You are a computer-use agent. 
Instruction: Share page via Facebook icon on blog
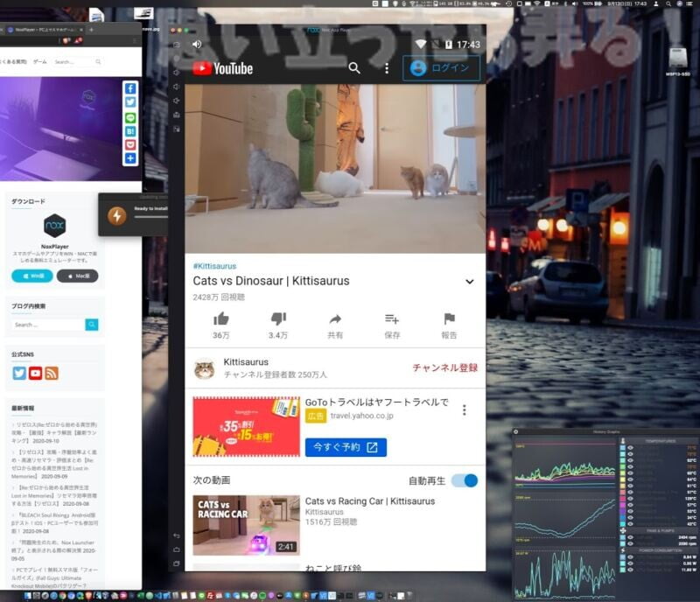tap(130, 88)
